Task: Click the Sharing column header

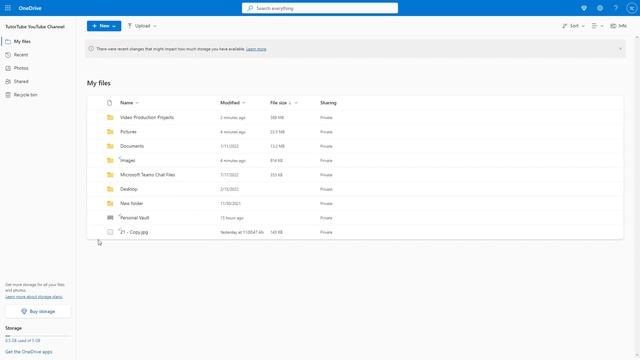Action: point(328,103)
